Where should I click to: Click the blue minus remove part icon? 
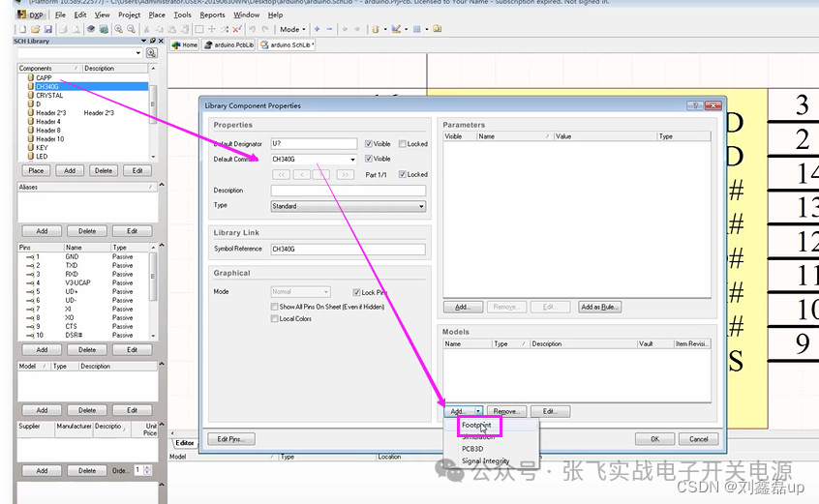pos(329,29)
